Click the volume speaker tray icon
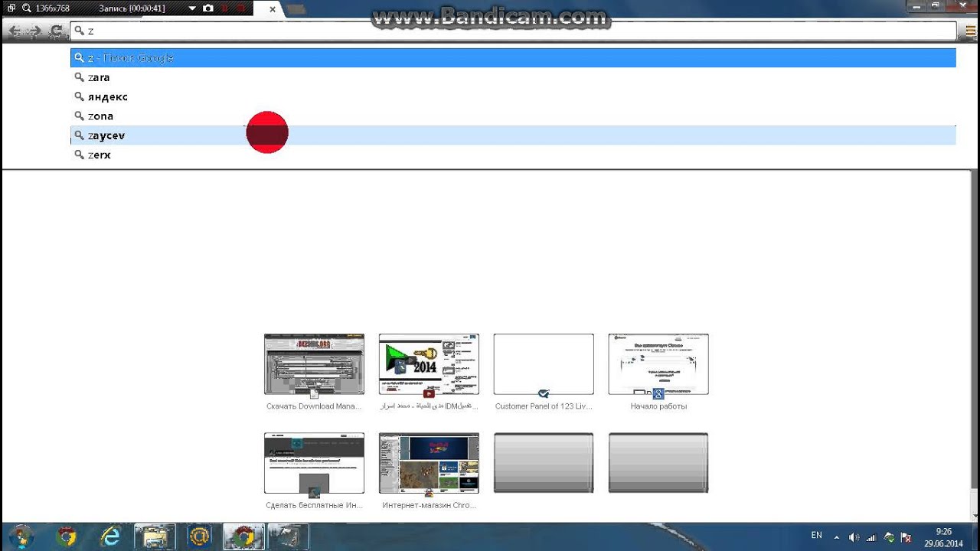Viewport: 980px width, 551px height. pyautogui.click(x=854, y=537)
